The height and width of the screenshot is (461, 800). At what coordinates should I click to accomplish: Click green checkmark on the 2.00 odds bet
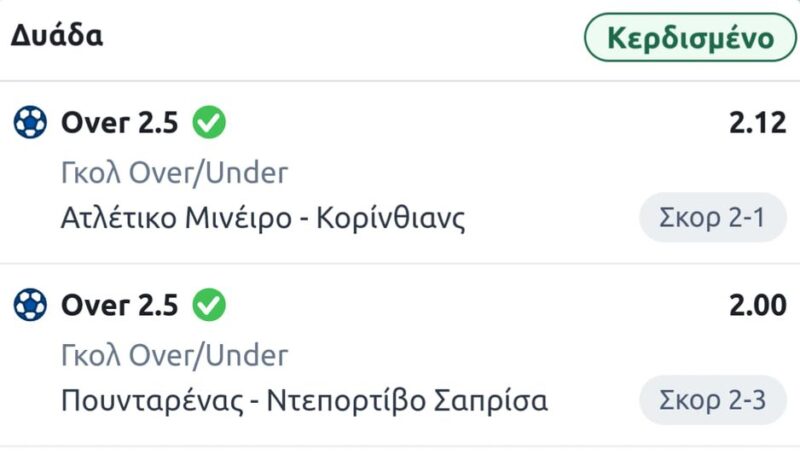pos(210,305)
